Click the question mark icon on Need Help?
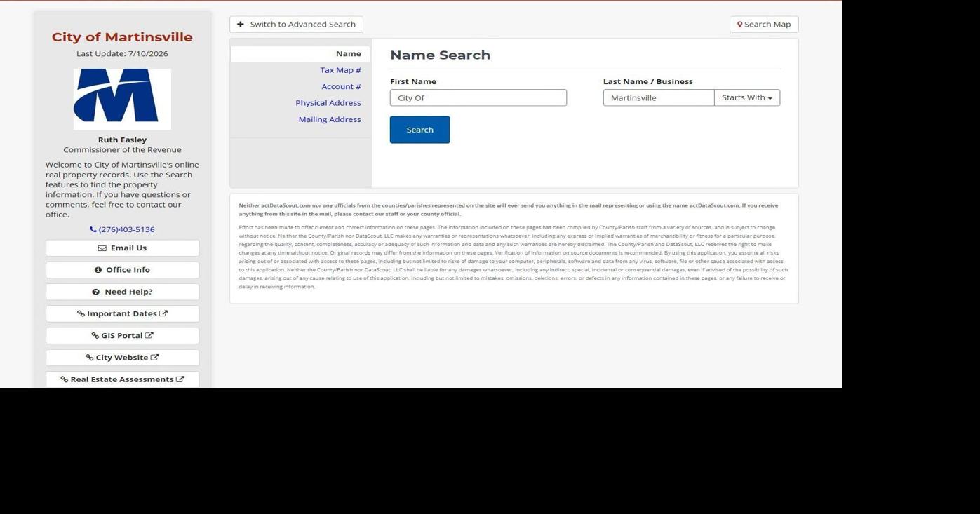Viewport: 980px width, 514px height. tap(96, 292)
